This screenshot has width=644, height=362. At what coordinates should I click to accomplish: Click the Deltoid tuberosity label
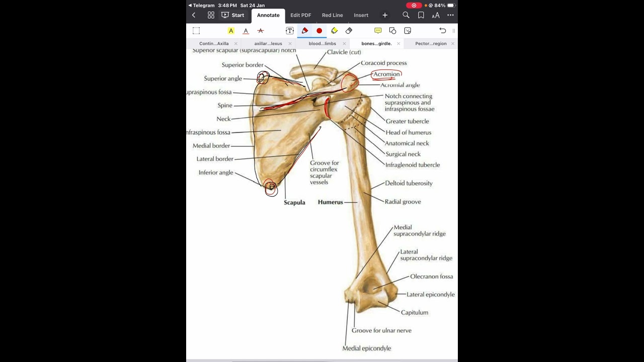tap(409, 183)
